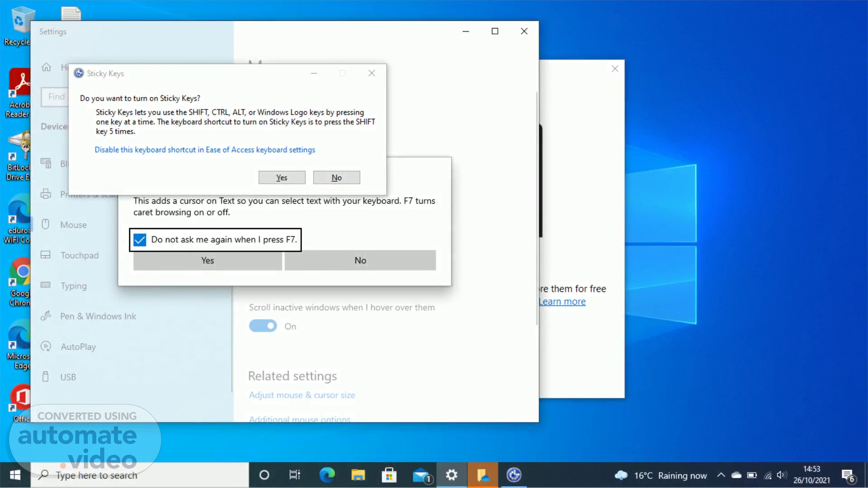Open Adjust mouse & cursor size link
The height and width of the screenshot is (488, 868).
tap(302, 395)
